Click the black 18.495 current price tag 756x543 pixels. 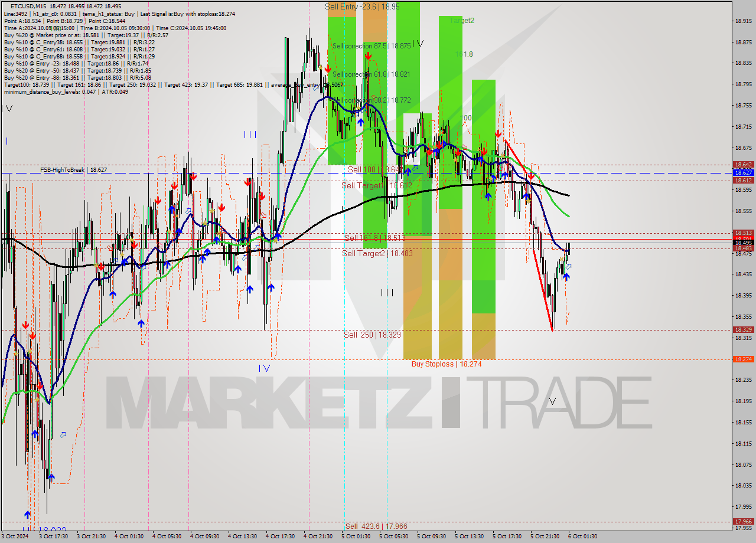coord(743,243)
